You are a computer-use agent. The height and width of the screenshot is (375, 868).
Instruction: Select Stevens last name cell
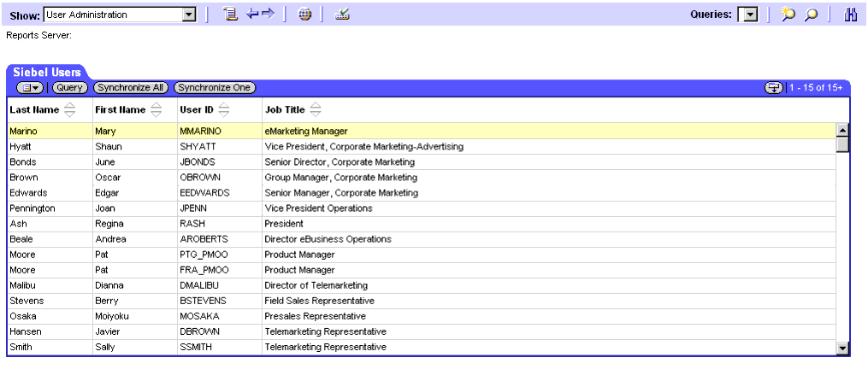(x=27, y=302)
